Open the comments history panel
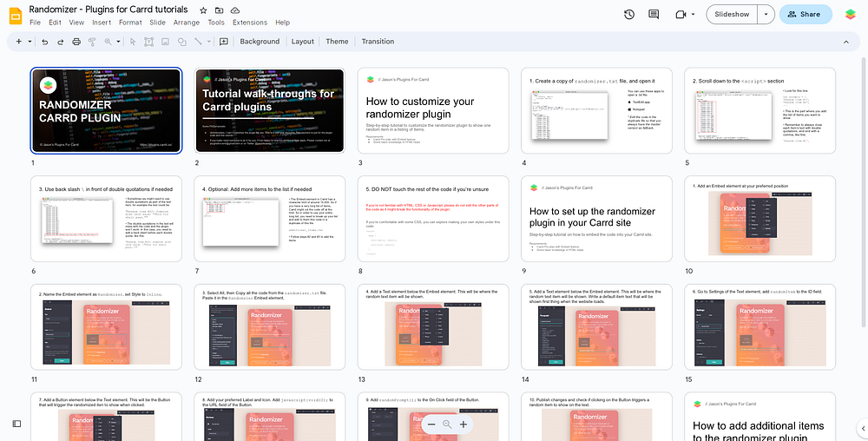The image size is (868, 441). coord(654,15)
